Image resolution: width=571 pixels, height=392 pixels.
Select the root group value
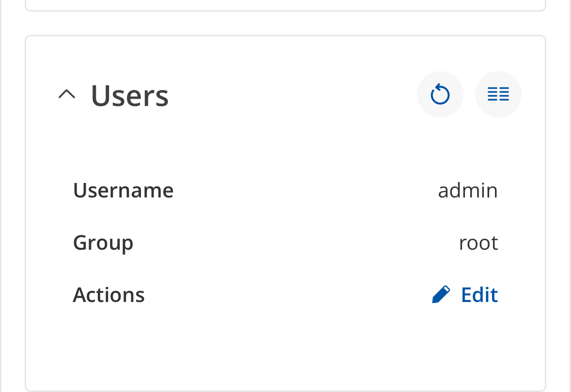point(478,242)
